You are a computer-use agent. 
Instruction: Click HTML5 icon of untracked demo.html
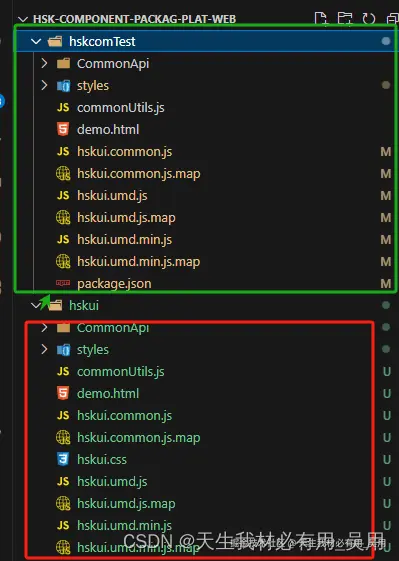coord(63,393)
